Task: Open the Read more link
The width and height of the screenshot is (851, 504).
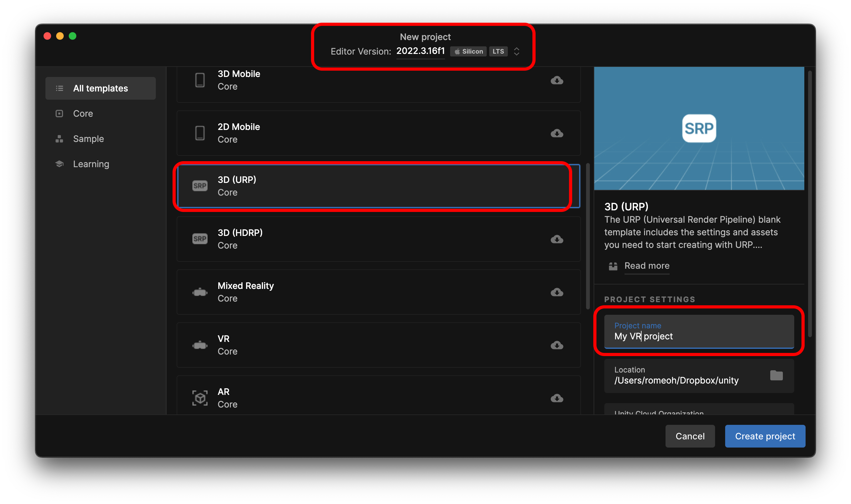Action: 647,266
